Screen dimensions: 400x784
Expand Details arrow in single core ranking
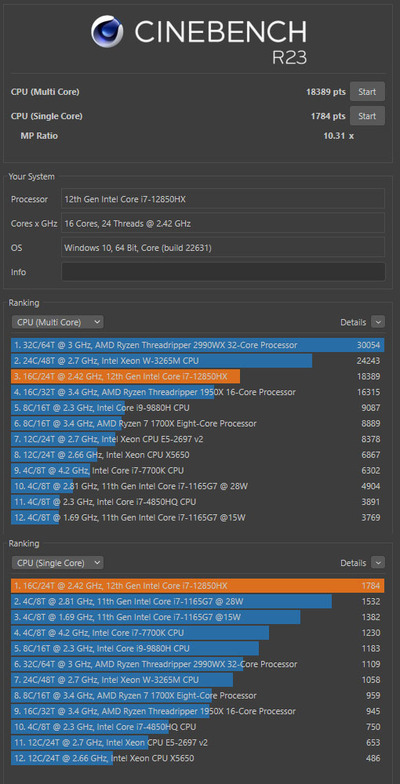pos(378,563)
